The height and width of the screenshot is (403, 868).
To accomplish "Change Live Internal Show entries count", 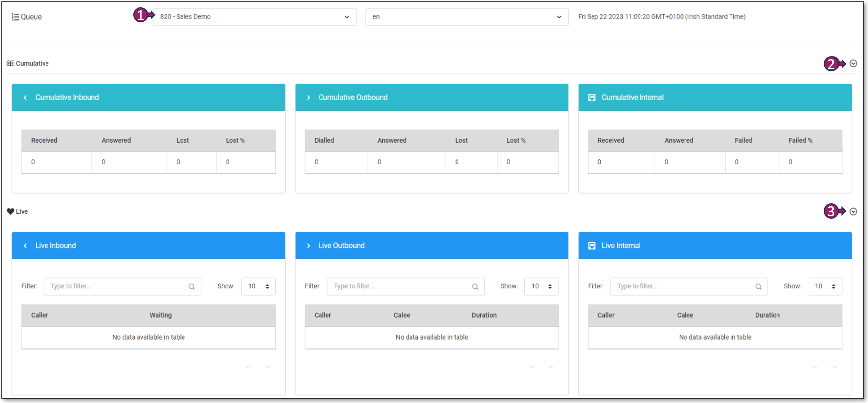I will pos(824,286).
